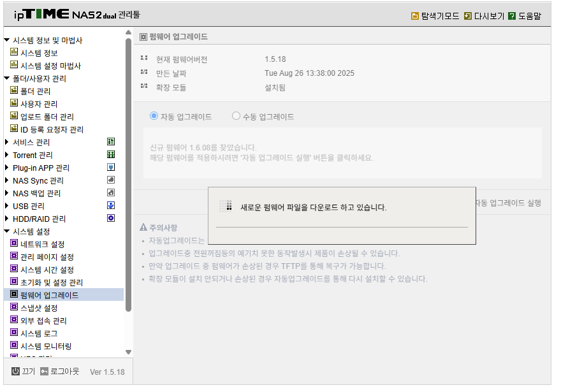561x392 pixels.
Task: Expand the Torrent 관리 section arrow
Action: [x=7, y=155]
